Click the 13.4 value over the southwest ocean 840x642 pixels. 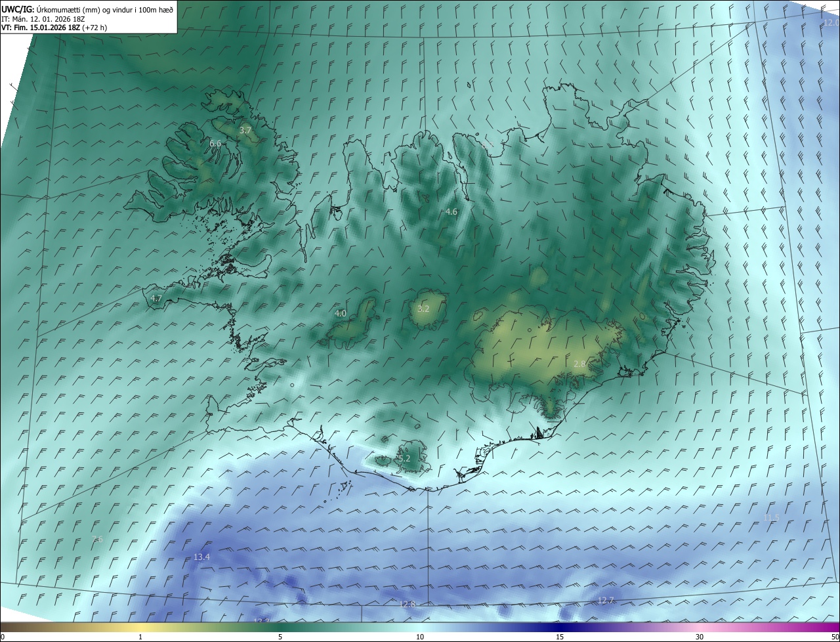(x=201, y=557)
